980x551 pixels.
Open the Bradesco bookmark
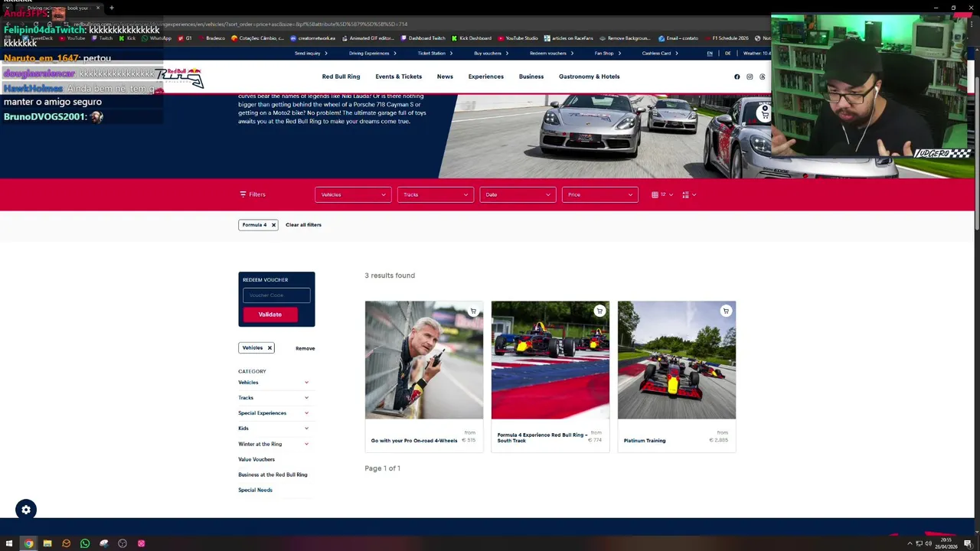(211, 38)
